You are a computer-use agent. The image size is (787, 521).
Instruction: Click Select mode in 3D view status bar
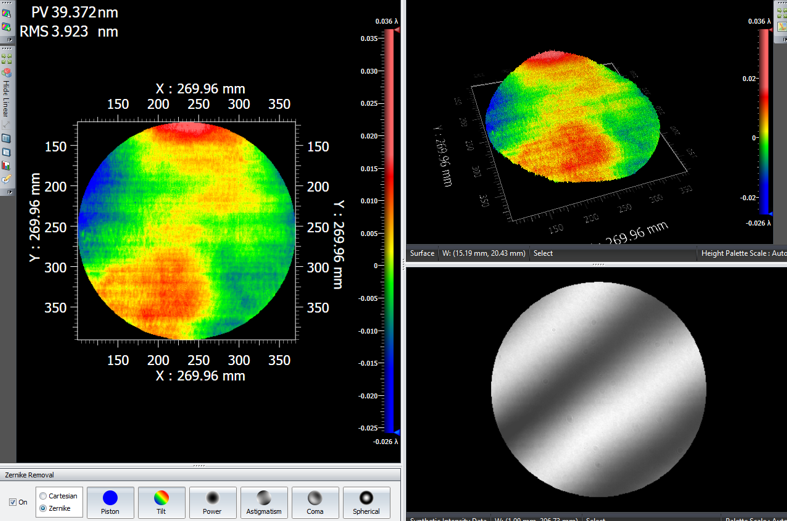[x=543, y=254]
